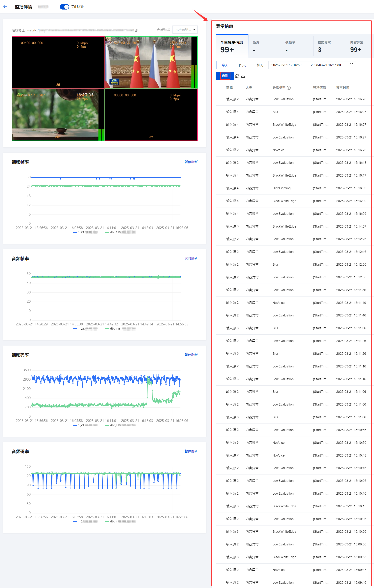The width and height of the screenshot is (374, 588).
Task: Click 实时刷新 on the 音频帧率 chart
Action: pyautogui.click(x=191, y=258)
